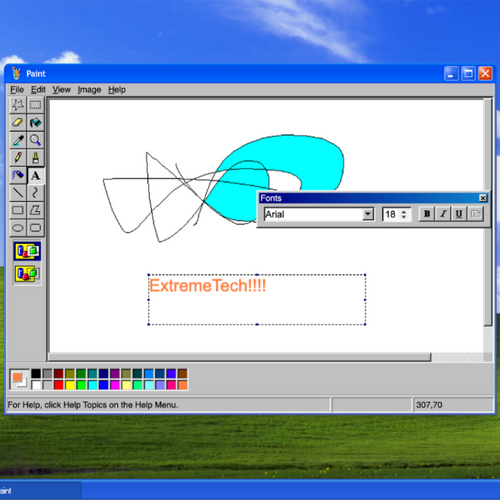Screen dimensions: 500x500
Task: Click the Paint icon in the title bar
Action: tap(16, 73)
